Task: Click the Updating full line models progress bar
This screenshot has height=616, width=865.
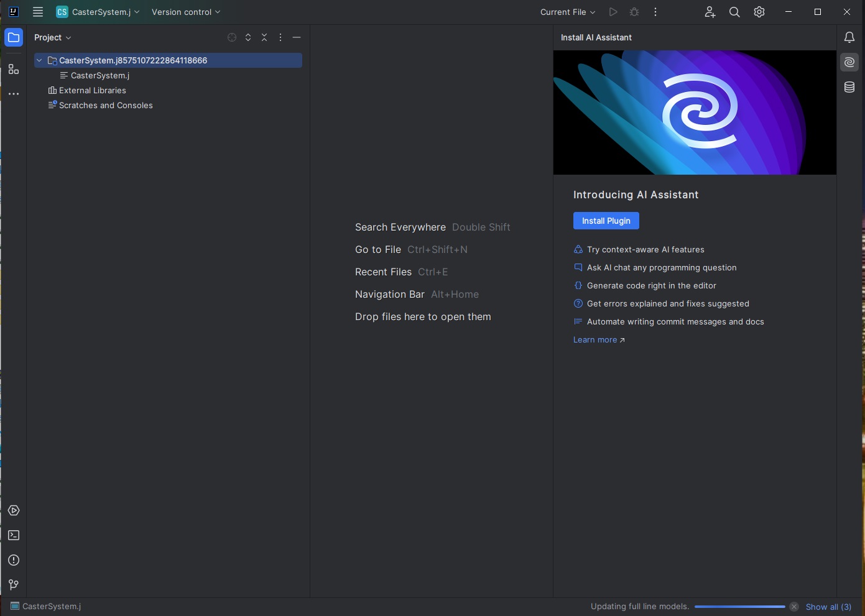Action: pos(740,607)
